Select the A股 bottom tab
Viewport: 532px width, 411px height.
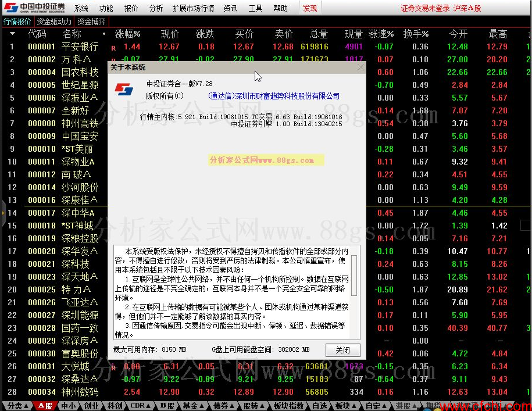[45, 406]
